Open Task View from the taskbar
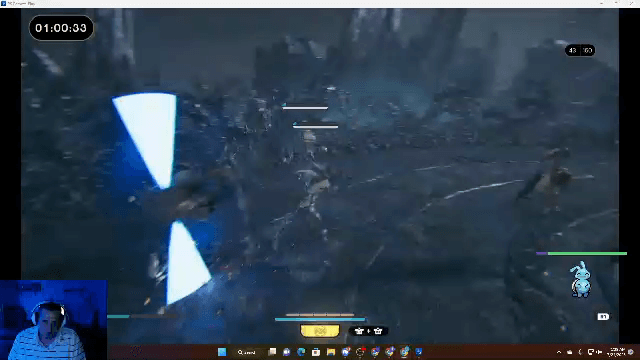The width and height of the screenshot is (640, 360). point(272,352)
